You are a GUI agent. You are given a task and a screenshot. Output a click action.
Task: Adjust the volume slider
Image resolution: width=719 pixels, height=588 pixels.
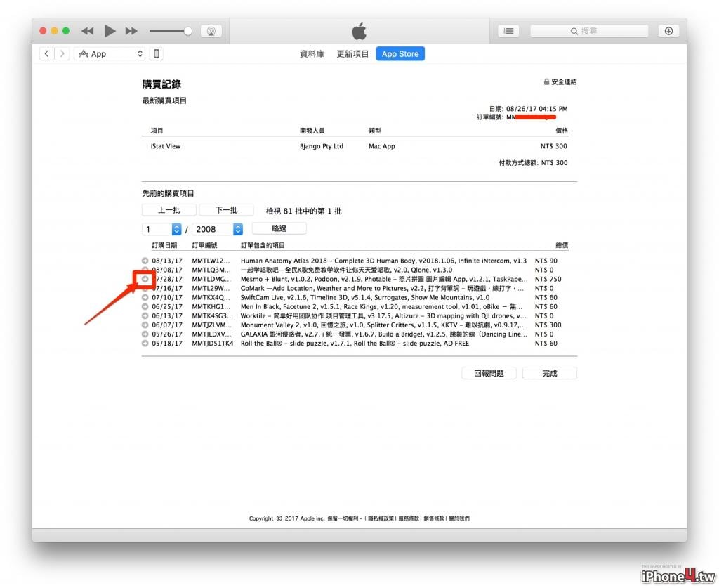171,31
